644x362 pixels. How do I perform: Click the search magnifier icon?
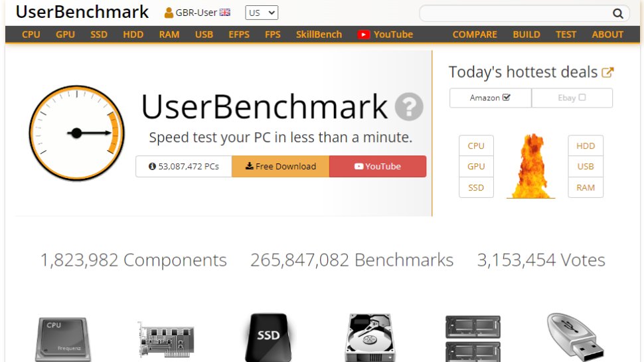point(617,13)
